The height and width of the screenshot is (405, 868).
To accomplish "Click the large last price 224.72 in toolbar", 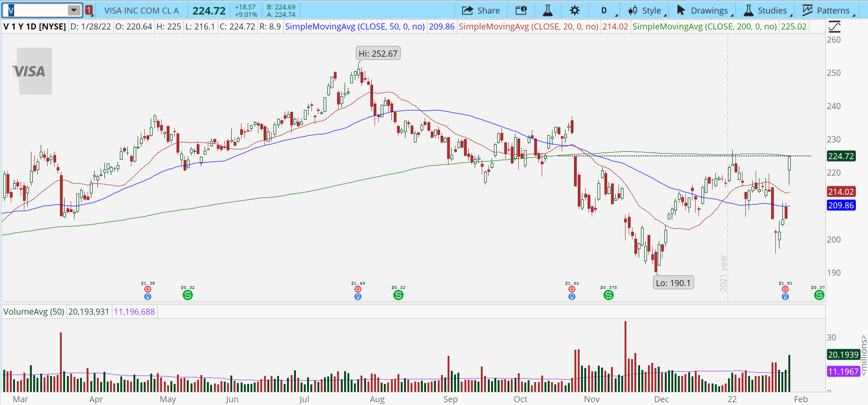I will 209,10.
